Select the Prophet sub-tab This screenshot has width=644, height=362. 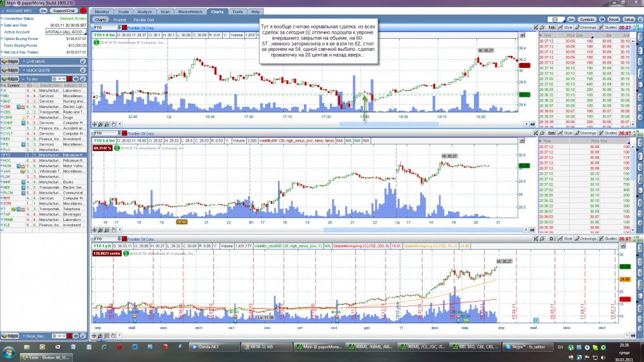pos(119,20)
